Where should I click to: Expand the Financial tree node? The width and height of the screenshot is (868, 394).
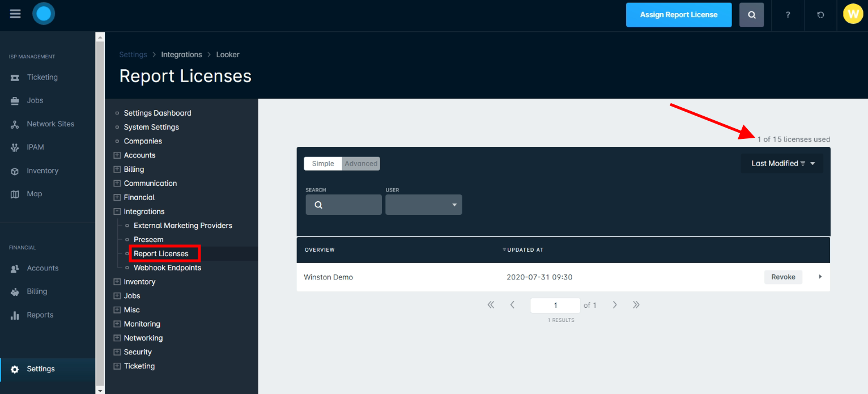pos(117,197)
